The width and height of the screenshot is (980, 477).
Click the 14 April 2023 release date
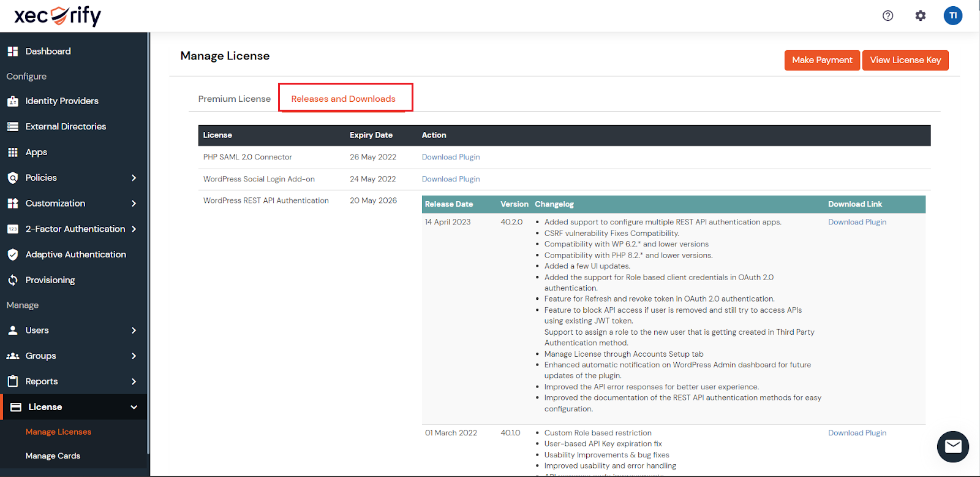tap(448, 222)
